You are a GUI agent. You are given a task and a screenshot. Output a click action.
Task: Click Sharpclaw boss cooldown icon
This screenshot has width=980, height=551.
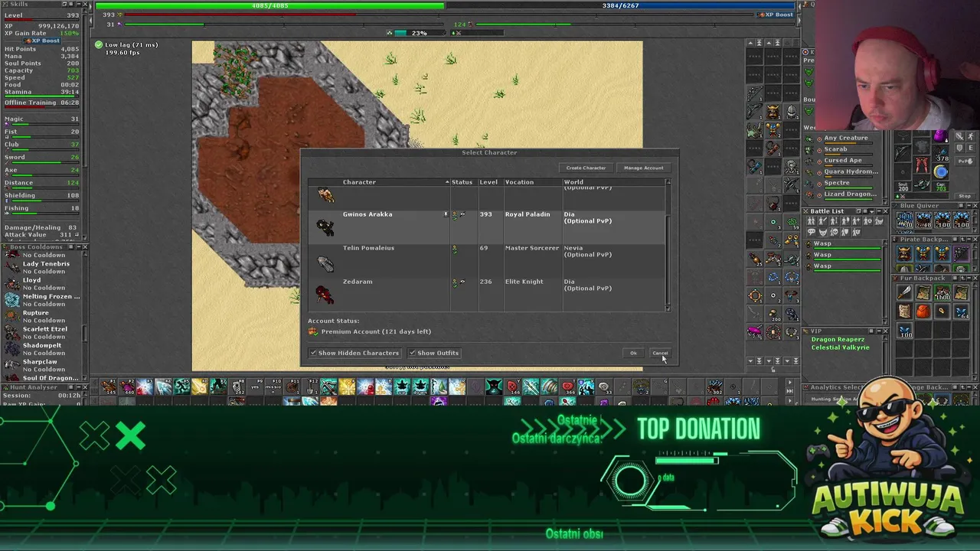click(x=12, y=365)
